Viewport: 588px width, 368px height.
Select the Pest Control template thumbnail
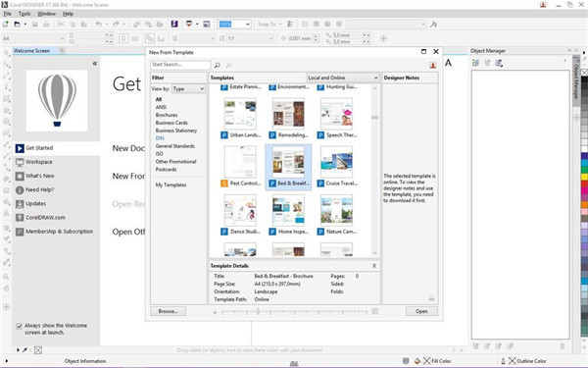tap(240, 162)
